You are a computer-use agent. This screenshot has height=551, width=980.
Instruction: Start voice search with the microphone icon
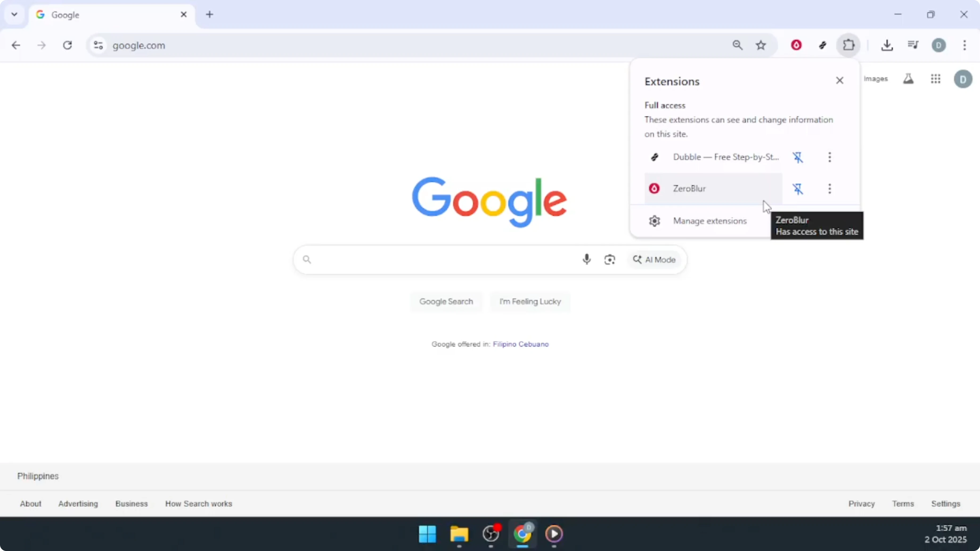click(587, 259)
